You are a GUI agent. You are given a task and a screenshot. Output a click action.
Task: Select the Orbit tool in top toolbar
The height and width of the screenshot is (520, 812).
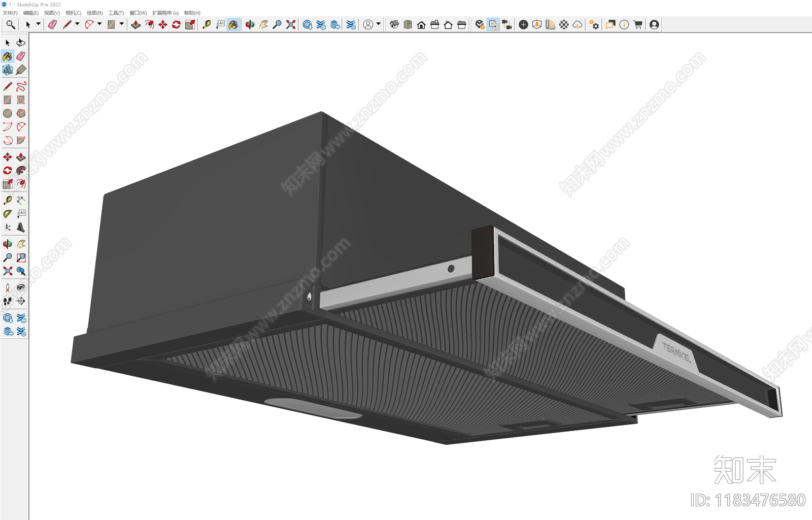(x=250, y=24)
